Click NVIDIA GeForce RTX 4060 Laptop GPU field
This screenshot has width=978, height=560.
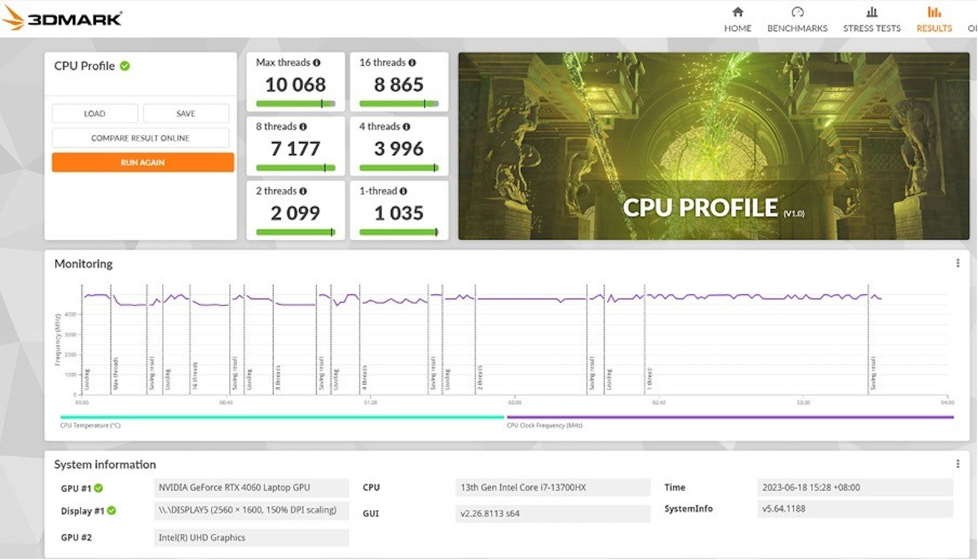252,488
